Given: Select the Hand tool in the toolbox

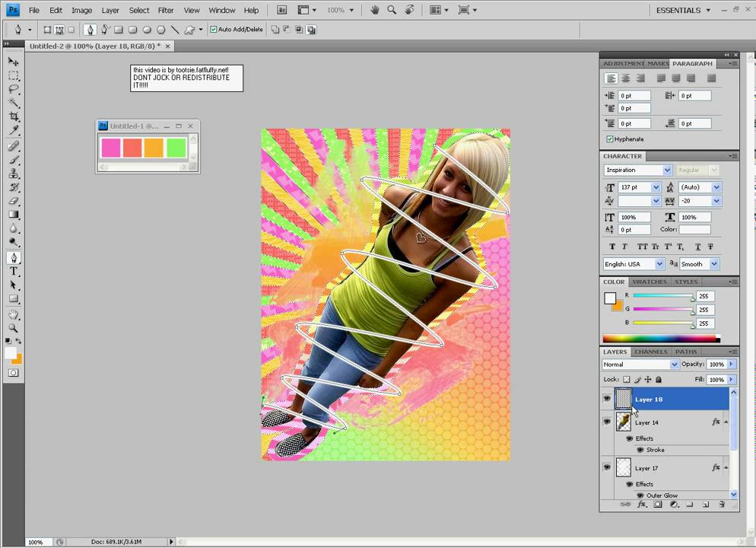Looking at the screenshot, I should click(14, 314).
